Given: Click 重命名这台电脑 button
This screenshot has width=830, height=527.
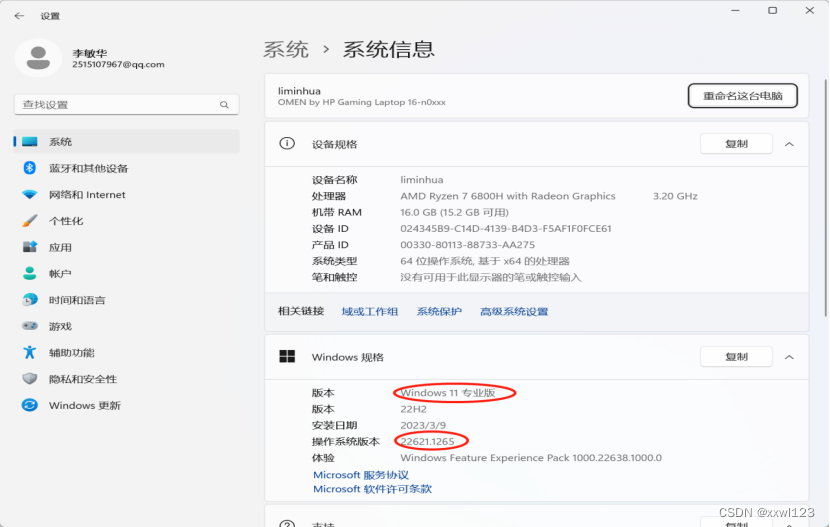Looking at the screenshot, I should tap(743, 96).
